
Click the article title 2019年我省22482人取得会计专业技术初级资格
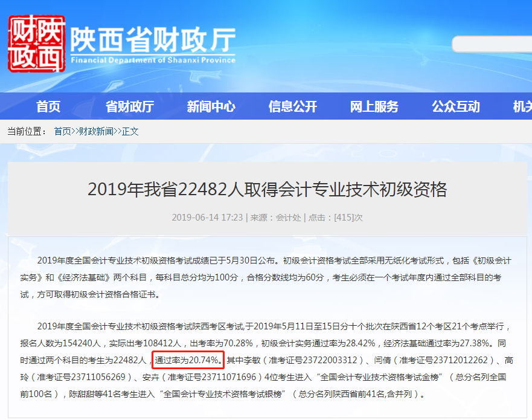coord(268,189)
